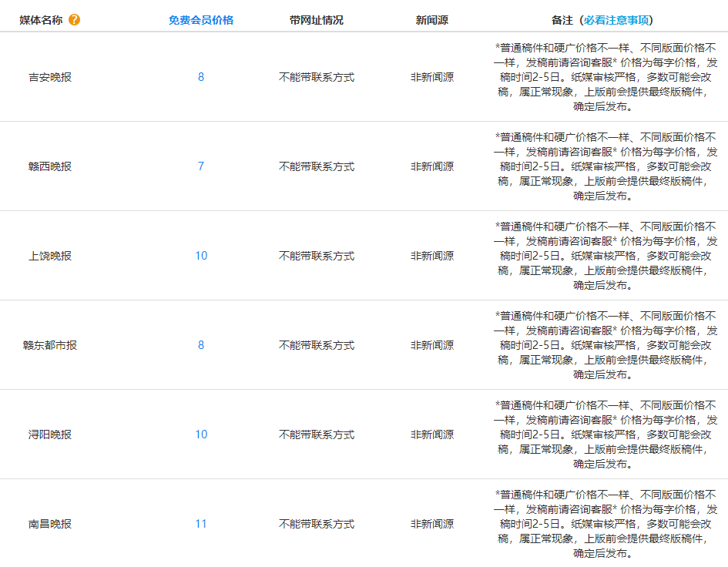Click the 上饶晚报 media name
The width and height of the screenshot is (728, 567).
[x=50, y=256]
